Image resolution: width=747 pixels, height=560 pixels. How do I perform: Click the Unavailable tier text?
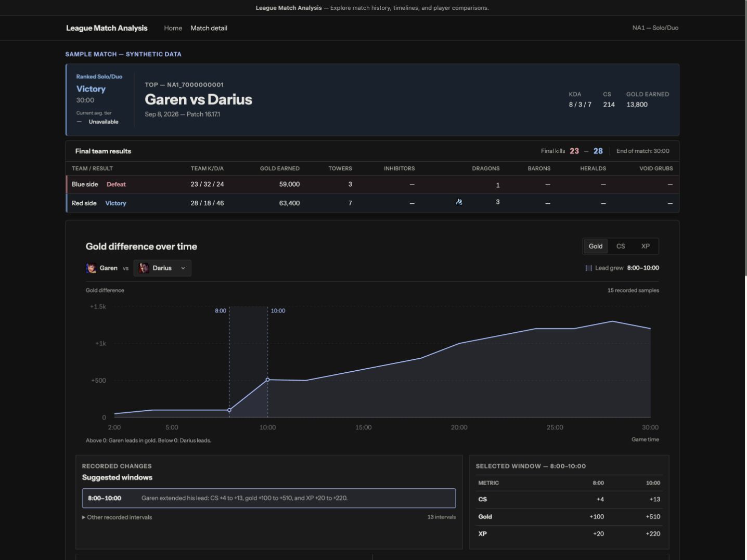(x=104, y=122)
